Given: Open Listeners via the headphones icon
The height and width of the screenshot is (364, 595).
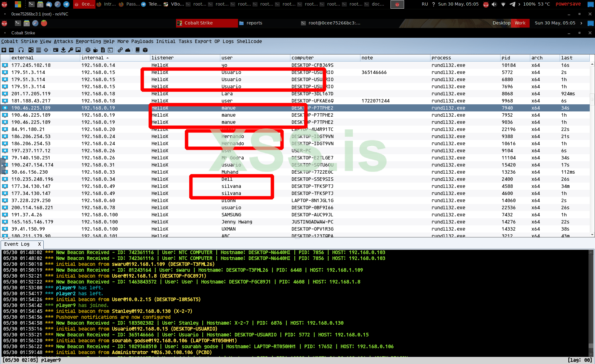Looking at the screenshot, I should (x=21, y=50).
